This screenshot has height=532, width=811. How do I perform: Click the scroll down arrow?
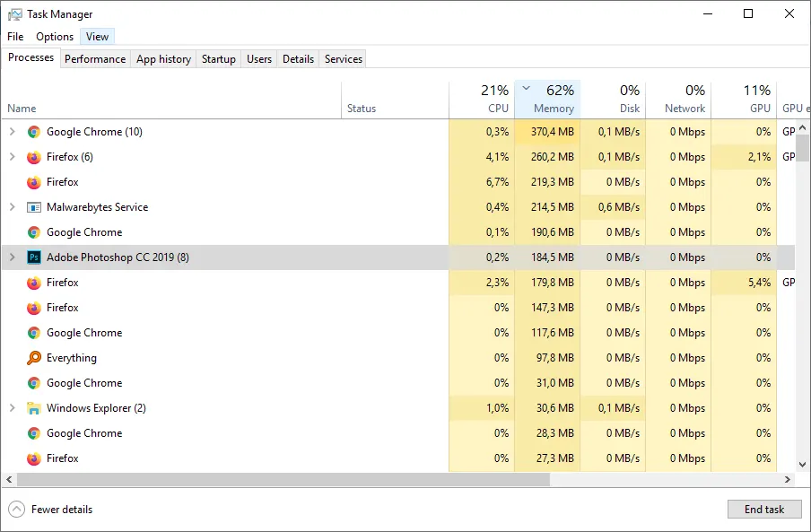pyautogui.click(x=802, y=465)
